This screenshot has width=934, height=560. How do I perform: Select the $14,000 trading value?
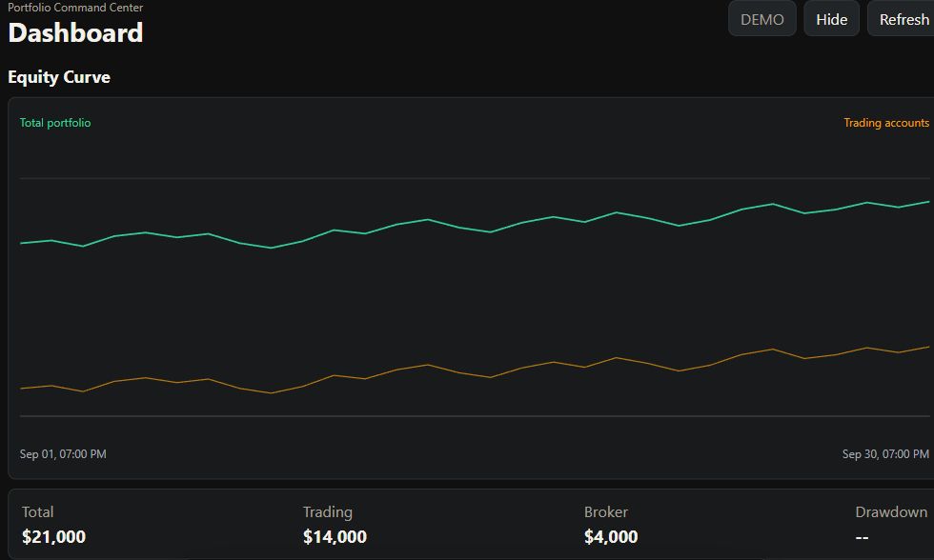pyautogui.click(x=335, y=537)
